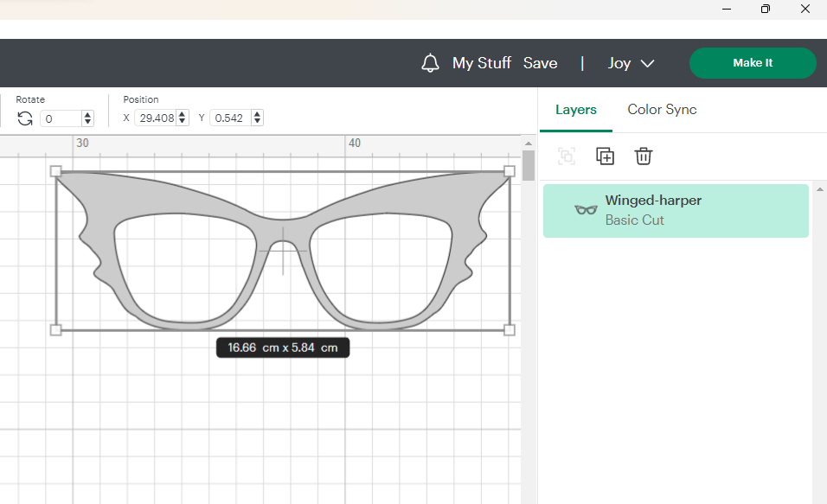The image size is (827, 504).
Task: Click the bottom-left selection handle
Action: [x=56, y=329]
